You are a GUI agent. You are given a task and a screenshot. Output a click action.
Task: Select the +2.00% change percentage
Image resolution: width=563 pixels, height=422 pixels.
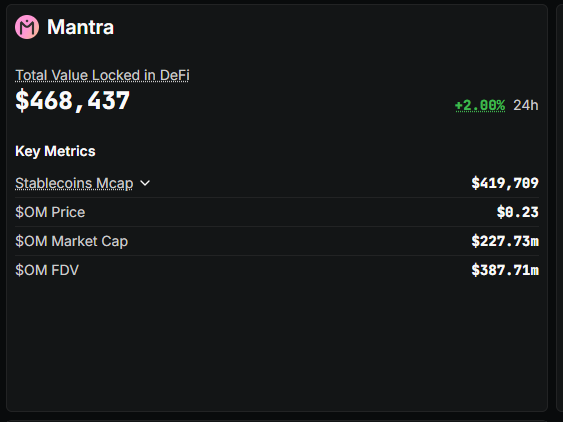pos(480,105)
